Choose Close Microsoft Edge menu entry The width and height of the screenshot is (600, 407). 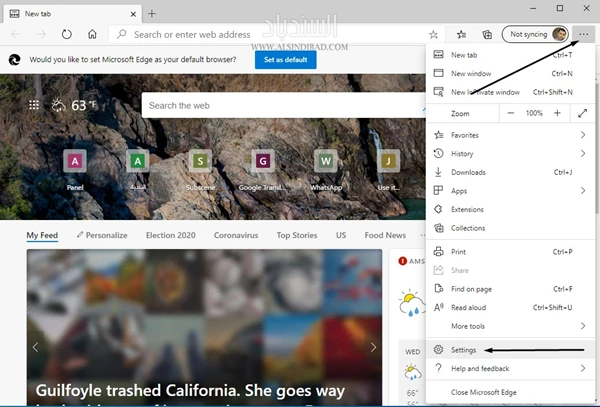pyautogui.click(x=510, y=392)
